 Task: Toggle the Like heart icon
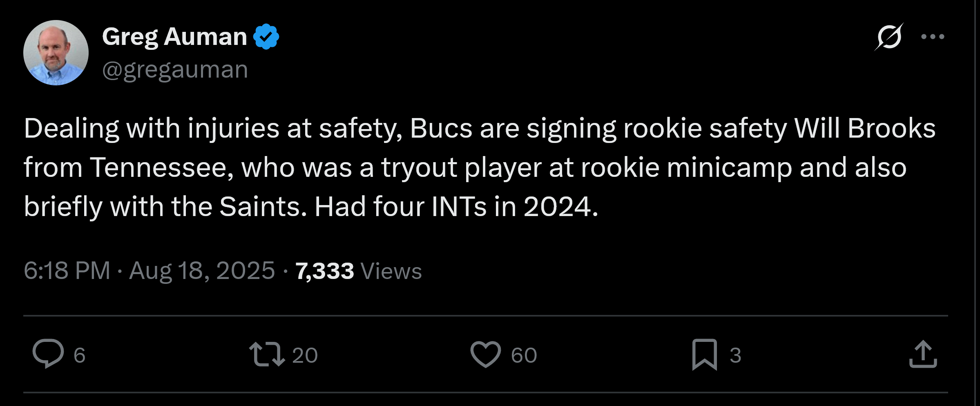485,354
